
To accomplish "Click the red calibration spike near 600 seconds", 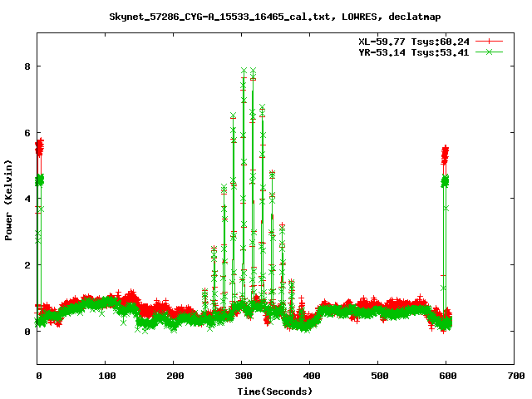I will [x=445, y=155].
